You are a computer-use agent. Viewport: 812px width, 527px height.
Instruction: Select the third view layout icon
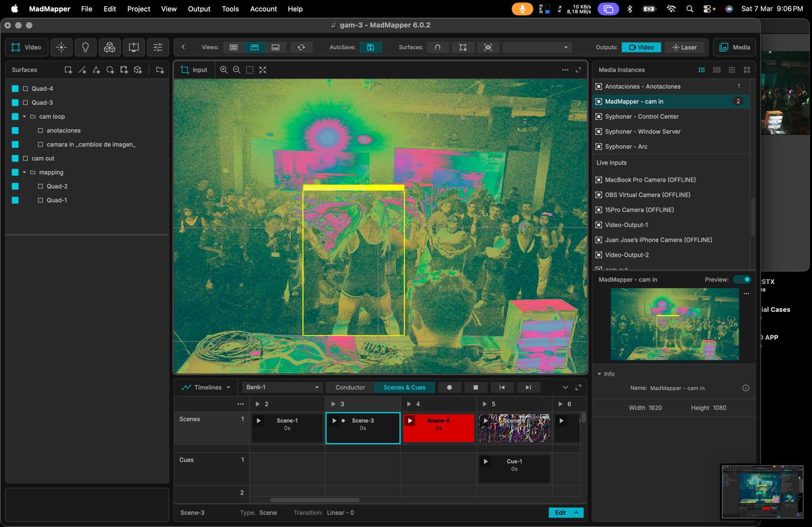click(276, 47)
